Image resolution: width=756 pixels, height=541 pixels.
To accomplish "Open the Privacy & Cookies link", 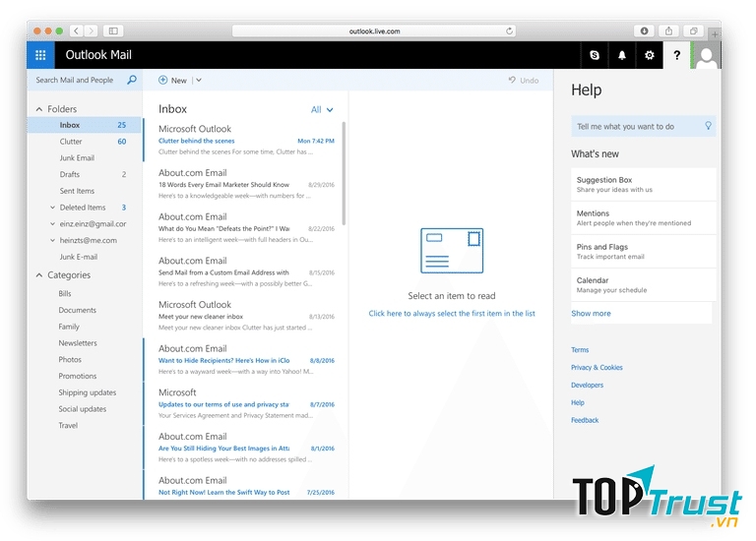I will 597,367.
